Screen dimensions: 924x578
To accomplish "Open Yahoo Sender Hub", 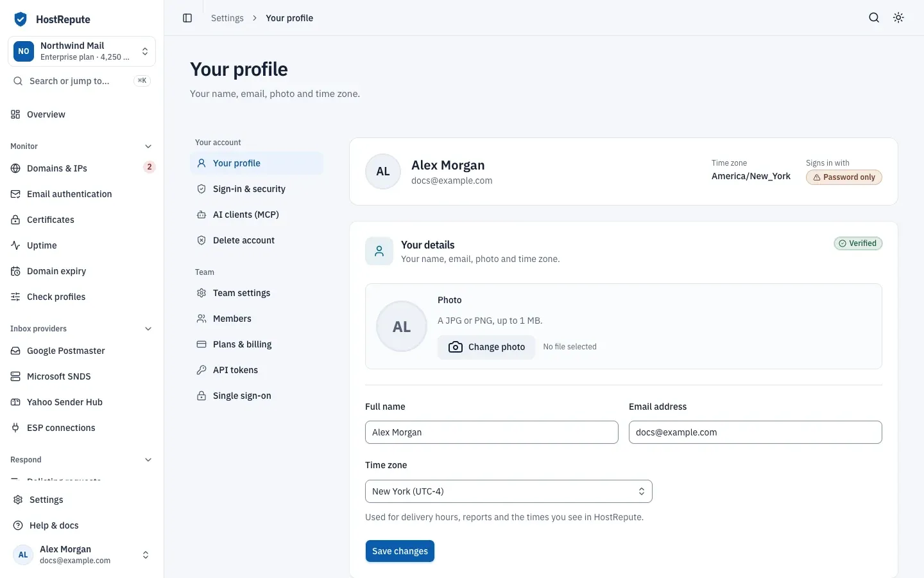I will click(81, 402).
